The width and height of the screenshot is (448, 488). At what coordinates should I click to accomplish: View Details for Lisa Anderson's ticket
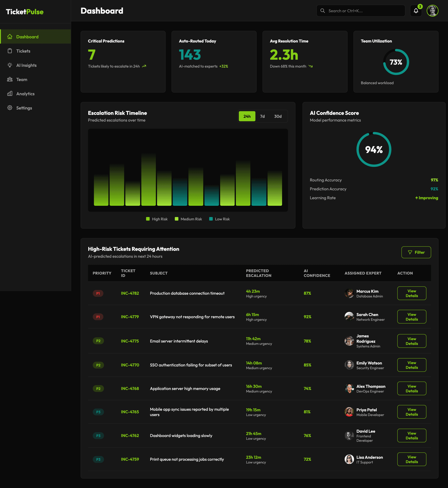411,459
